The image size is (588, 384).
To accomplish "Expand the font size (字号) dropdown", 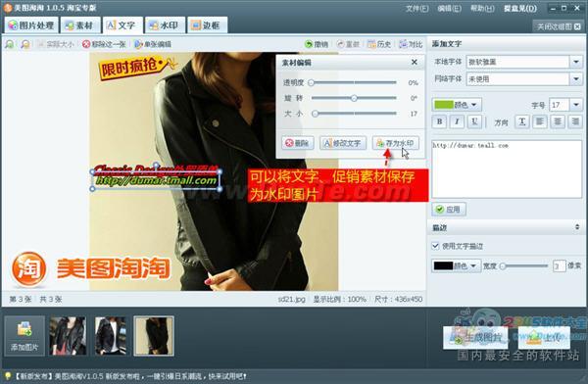I will (576, 105).
